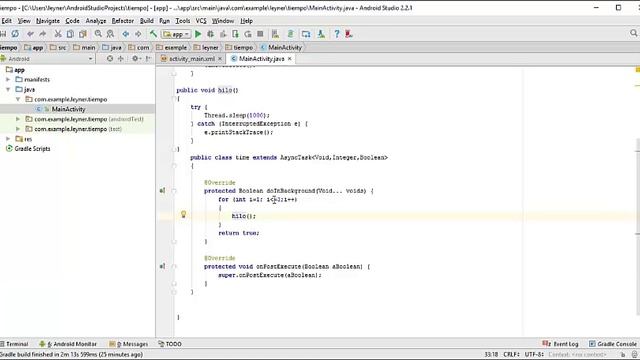Click the Help question mark icon
Screen dimensions: 640x360
coord(337,34)
